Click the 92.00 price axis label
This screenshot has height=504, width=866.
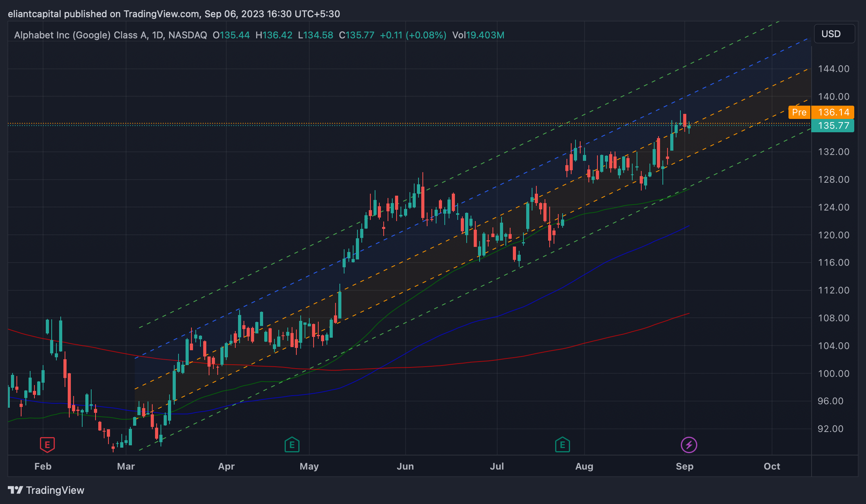point(830,429)
